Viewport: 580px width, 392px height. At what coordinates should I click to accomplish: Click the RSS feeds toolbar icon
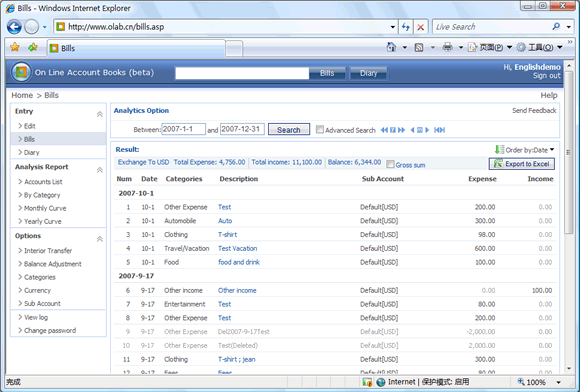click(x=419, y=47)
